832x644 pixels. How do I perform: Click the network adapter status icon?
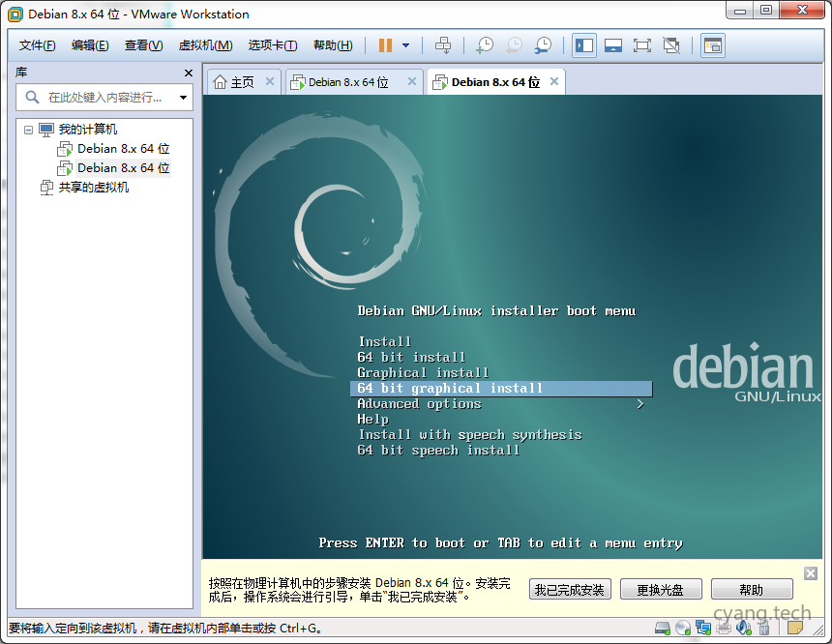pyautogui.click(x=703, y=629)
